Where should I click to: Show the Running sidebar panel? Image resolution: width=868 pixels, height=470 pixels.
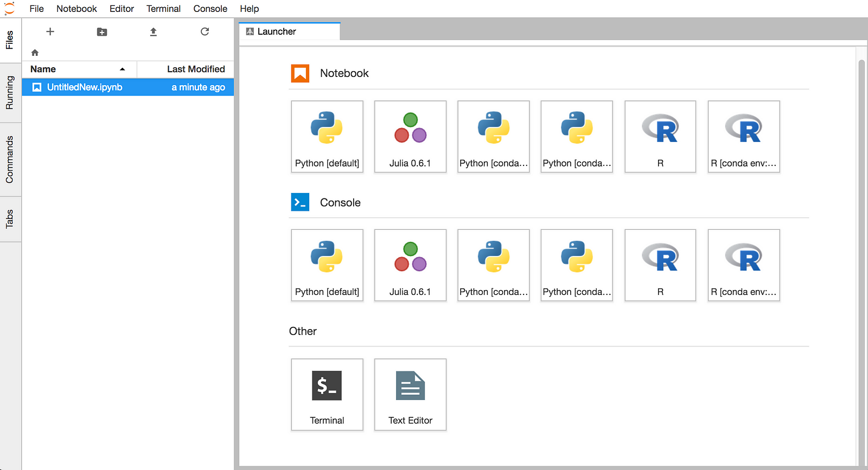(x=10, y=93)
